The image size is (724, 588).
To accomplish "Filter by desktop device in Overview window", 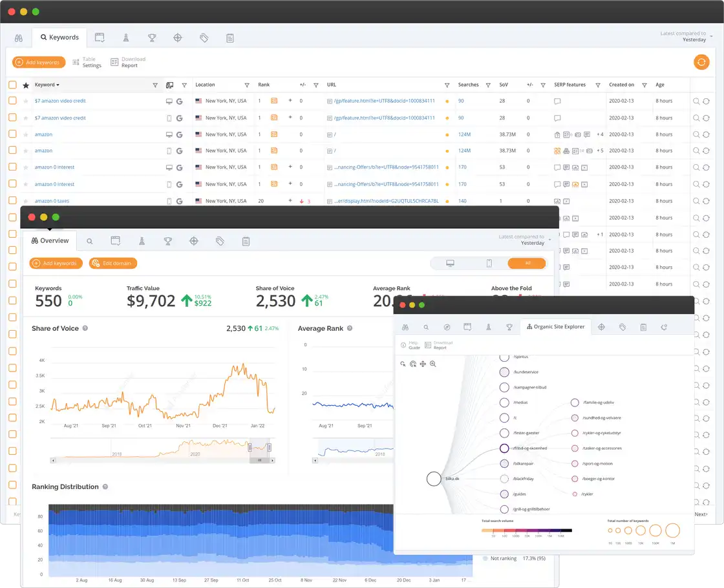I will [450, 263].
